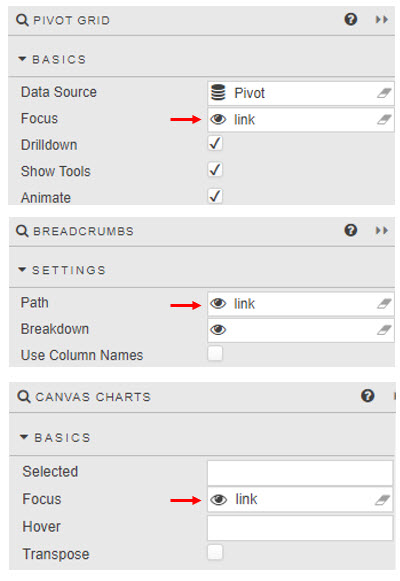Click the Breadcrumbs double-arrow collapse icon
The height and width of the screenshot is (581, 400).
tap(382, 230)
